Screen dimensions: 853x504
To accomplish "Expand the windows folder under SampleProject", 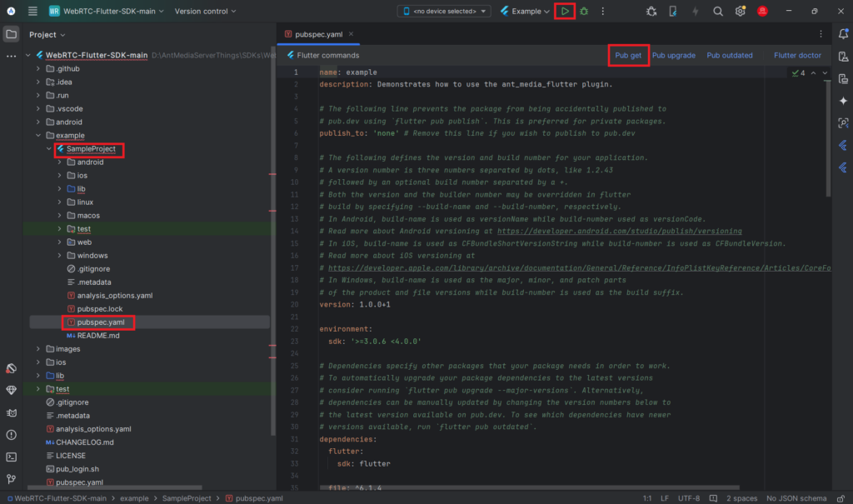I will point(59,255).
